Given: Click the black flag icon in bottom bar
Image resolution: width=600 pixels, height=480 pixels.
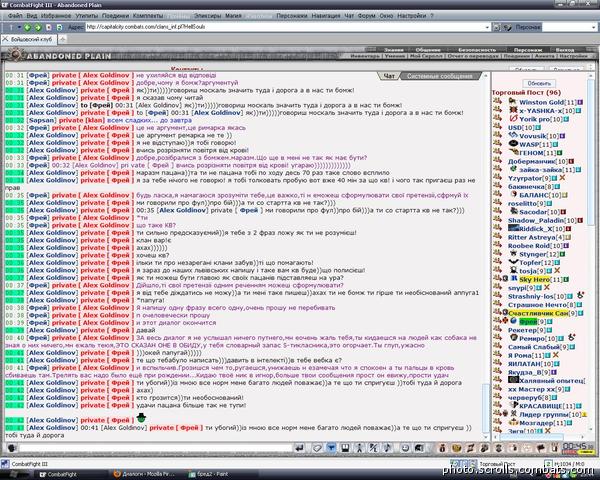Looking at the screenshot, I should click(541, 447).
